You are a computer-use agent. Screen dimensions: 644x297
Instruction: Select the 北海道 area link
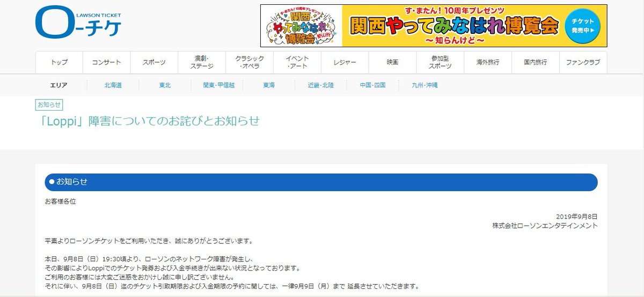click(x=113, y=85)
